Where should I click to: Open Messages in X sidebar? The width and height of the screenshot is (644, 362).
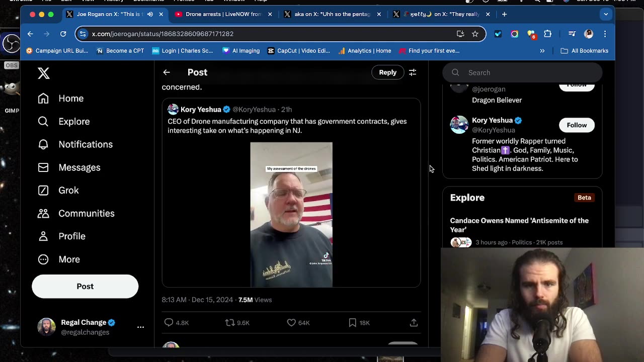(69, 167)
